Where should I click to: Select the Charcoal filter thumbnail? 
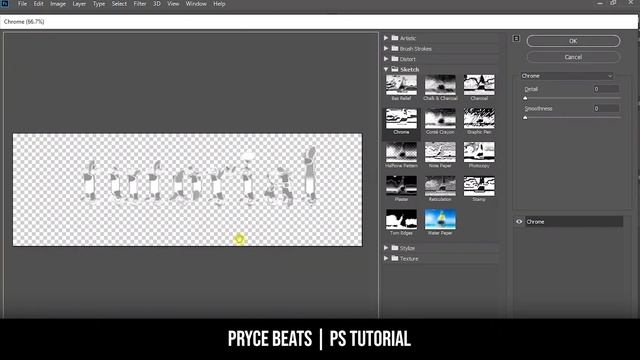click(x=479, y=85)
